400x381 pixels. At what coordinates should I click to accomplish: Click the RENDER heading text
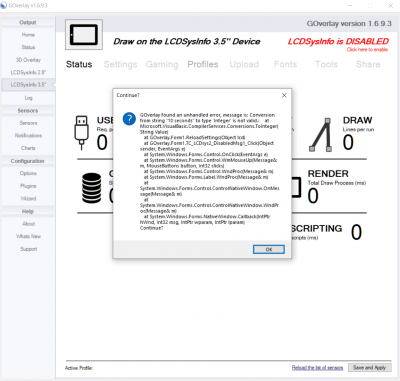click(x=328, y=174)
